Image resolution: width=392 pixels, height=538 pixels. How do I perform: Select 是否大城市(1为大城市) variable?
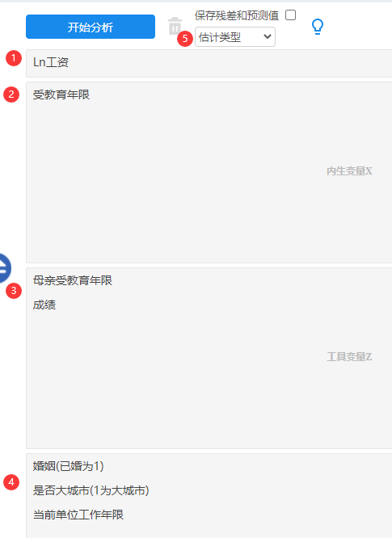pos(91,490)
